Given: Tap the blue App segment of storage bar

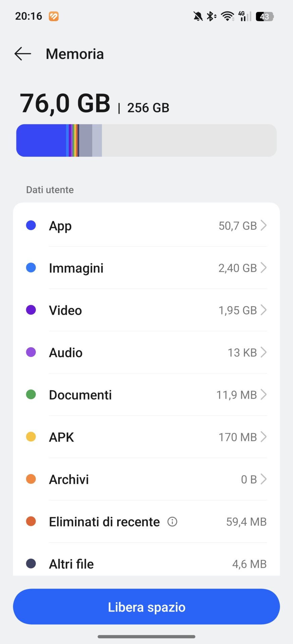Looking at the screenshot, I should pyautogui.click(x=41, y=141).
